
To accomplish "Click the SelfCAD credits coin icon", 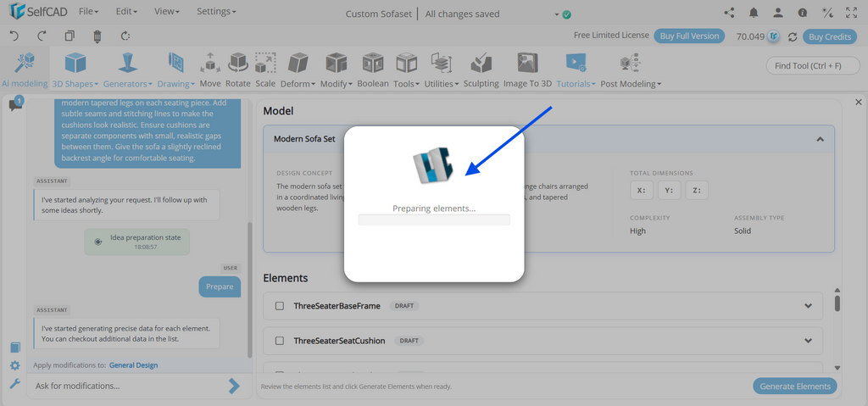I will (774, 36).
